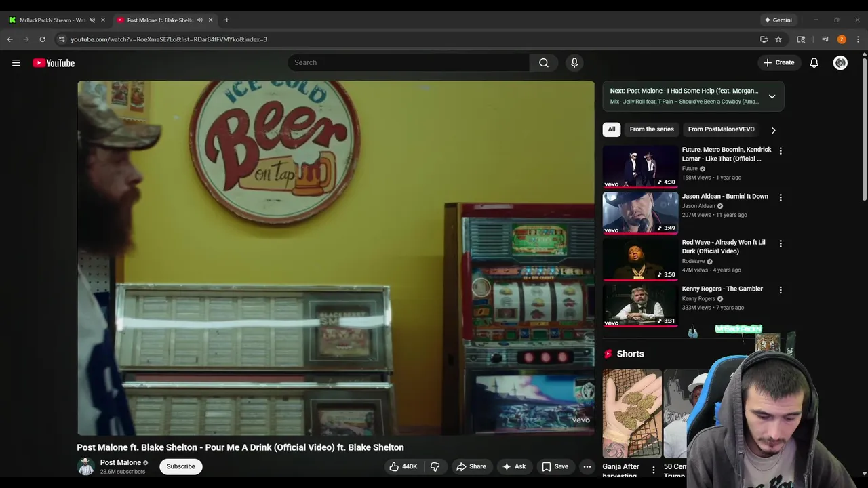Image resolution: width=868 pixels, height=488 pixels.
Task: Open the notifications bell
Action: pos(814,62)
